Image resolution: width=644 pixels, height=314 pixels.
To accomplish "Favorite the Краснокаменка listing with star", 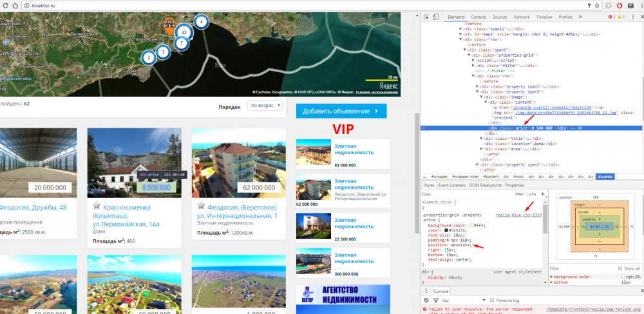I will pyautogui.click(x=97, y=205).
